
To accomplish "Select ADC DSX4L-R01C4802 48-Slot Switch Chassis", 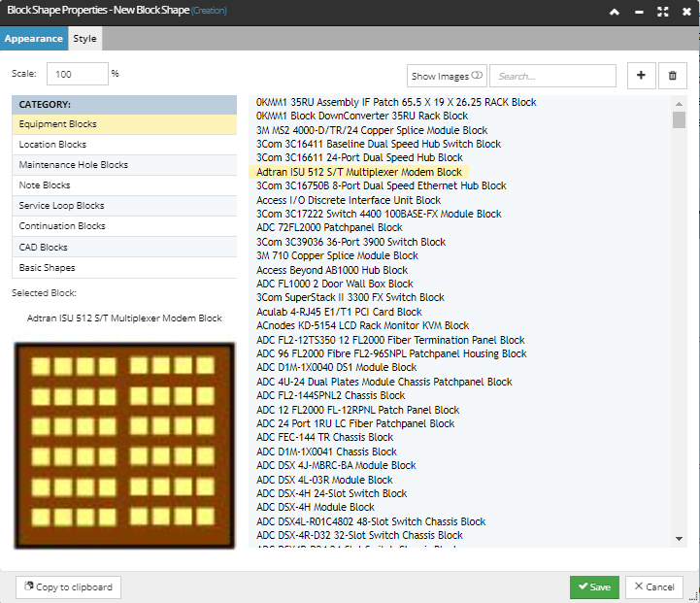I will pos(371,521).
